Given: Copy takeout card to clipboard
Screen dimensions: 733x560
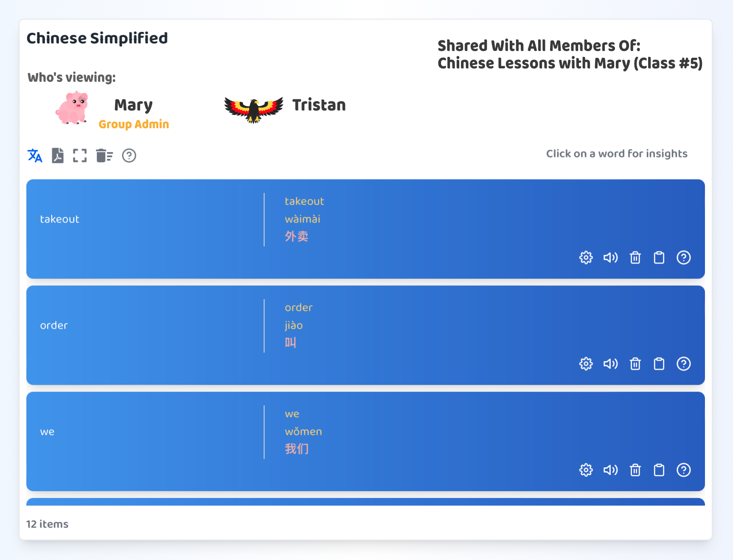Looking at the screenshot, I should [659, 258].
